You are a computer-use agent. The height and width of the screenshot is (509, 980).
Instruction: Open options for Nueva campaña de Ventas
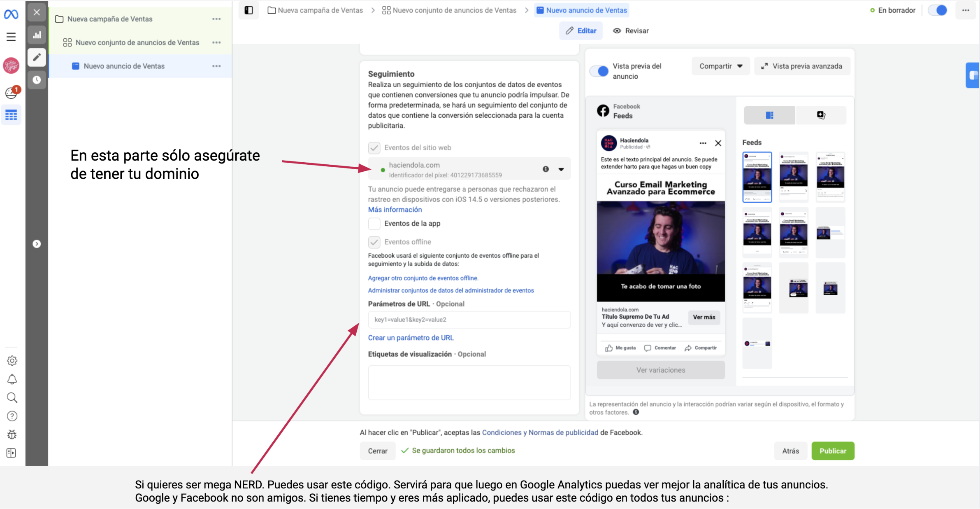(216, 19)
